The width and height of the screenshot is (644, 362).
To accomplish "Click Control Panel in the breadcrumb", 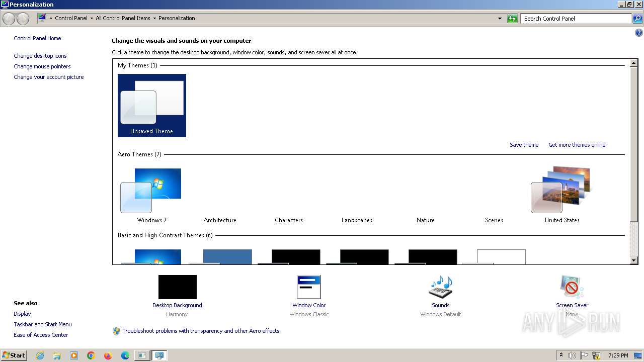I will point(71,18).
